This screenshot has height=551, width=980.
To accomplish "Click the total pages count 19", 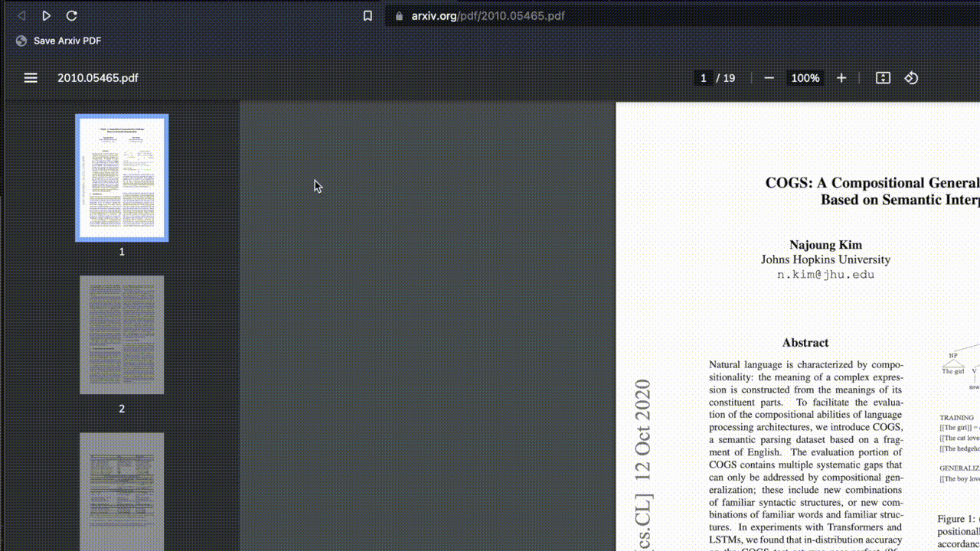I will point(729,78).
